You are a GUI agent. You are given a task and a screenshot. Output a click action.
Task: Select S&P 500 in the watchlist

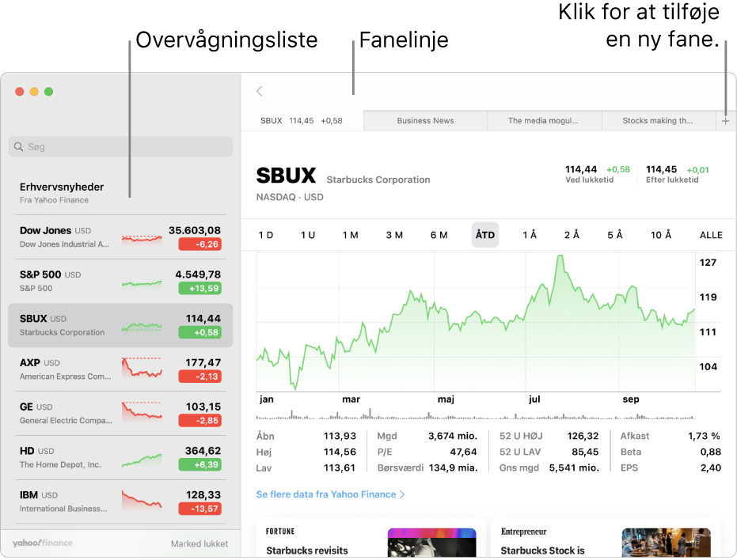(119, 280)
